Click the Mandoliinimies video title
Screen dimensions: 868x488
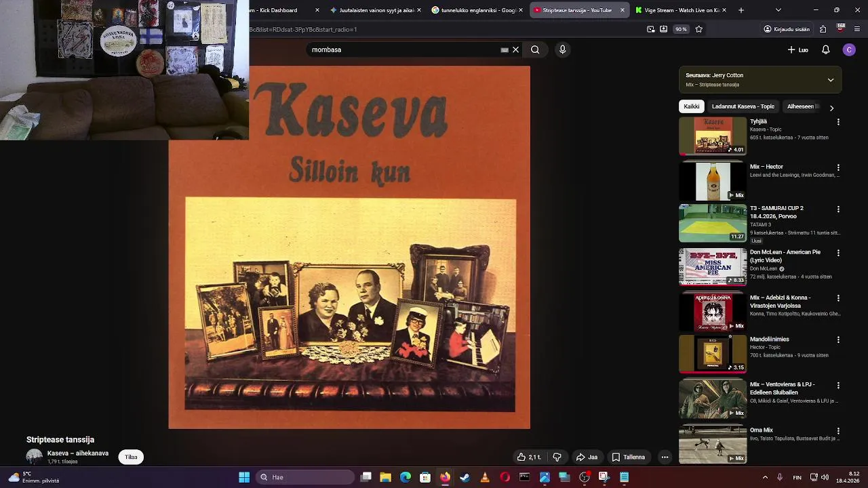pos(769,339)
